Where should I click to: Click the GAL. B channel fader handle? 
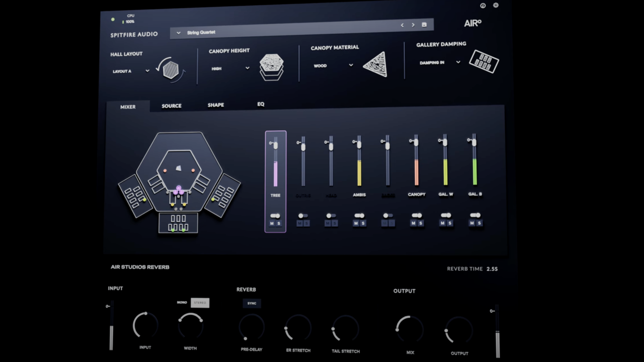coord(474,142)
